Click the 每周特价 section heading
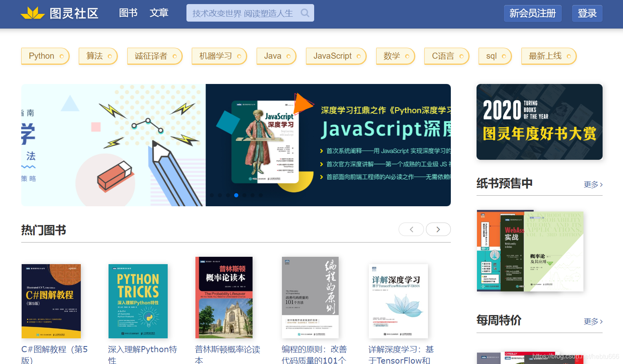Screen dimensions: 623x364 (499, 320)
